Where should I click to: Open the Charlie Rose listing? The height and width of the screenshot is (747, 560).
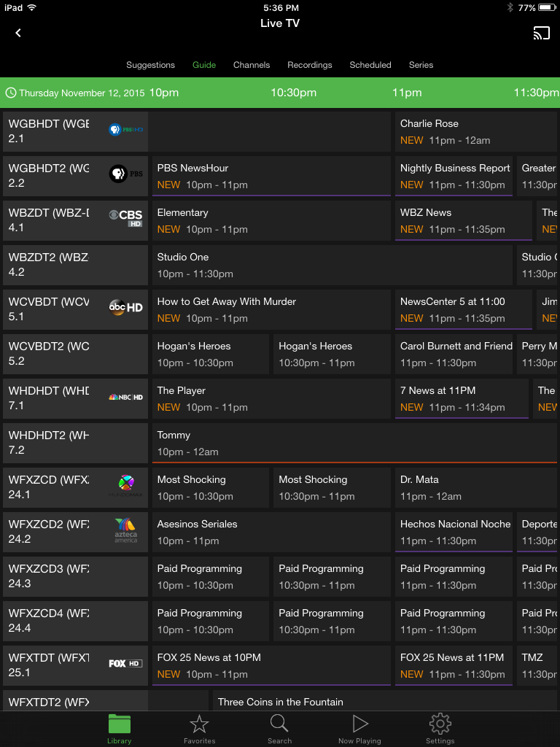pos(476,131)
